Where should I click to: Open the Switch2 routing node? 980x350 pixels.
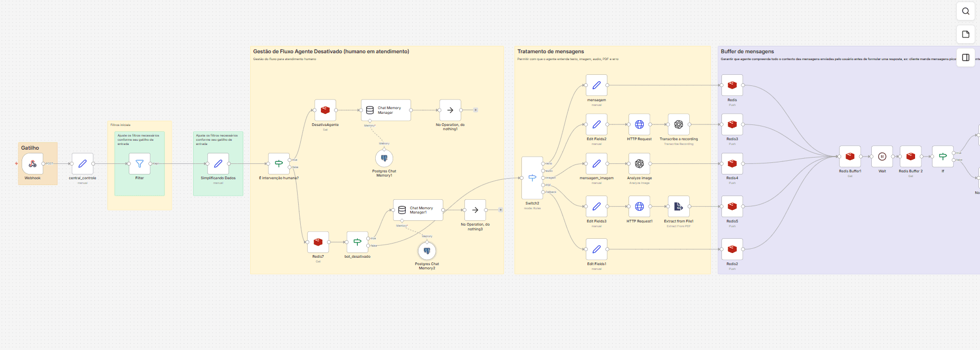532,178
